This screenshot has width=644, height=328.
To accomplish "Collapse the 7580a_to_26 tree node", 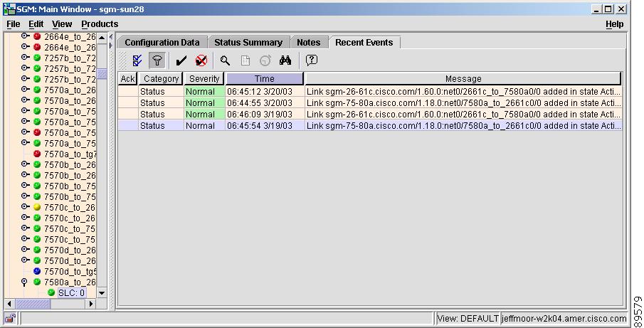I will [25, 282].
